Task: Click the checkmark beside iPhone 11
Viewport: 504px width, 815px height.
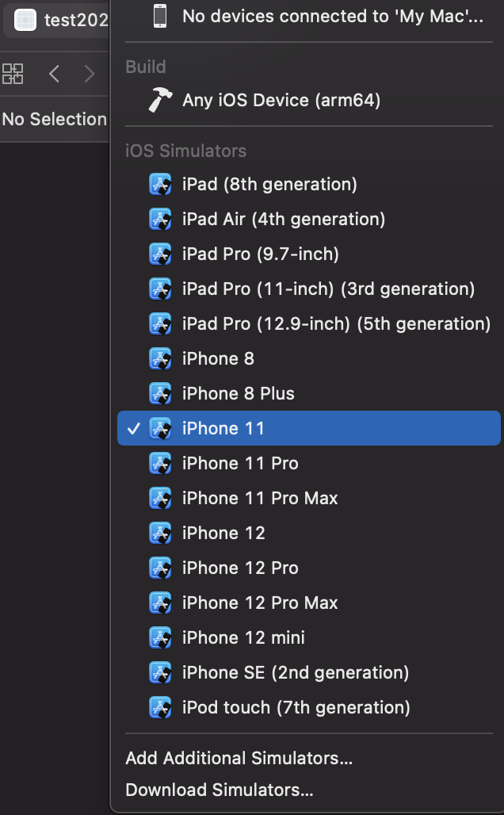Action: click(x=134, y=428)
